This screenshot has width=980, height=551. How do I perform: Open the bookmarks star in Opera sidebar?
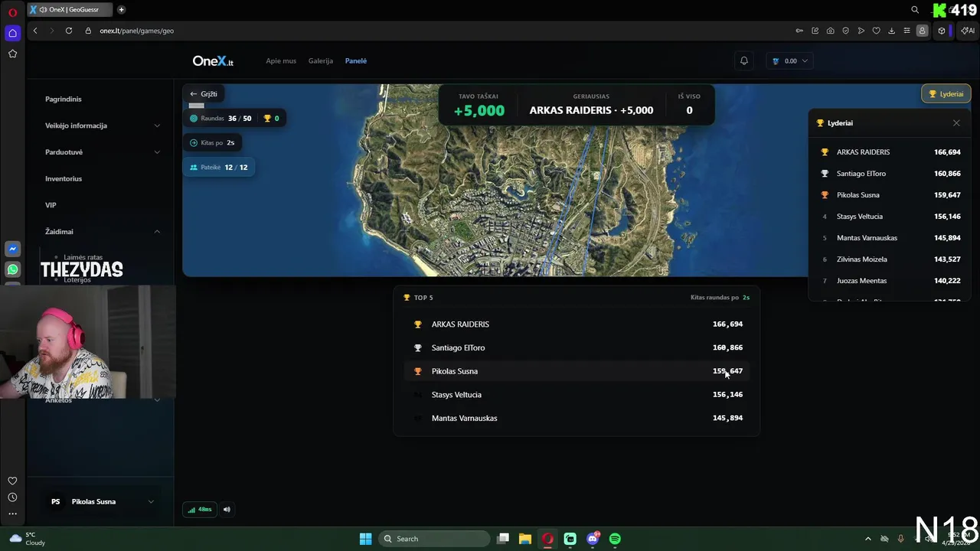pyautogui.click(x=12, y=54)
